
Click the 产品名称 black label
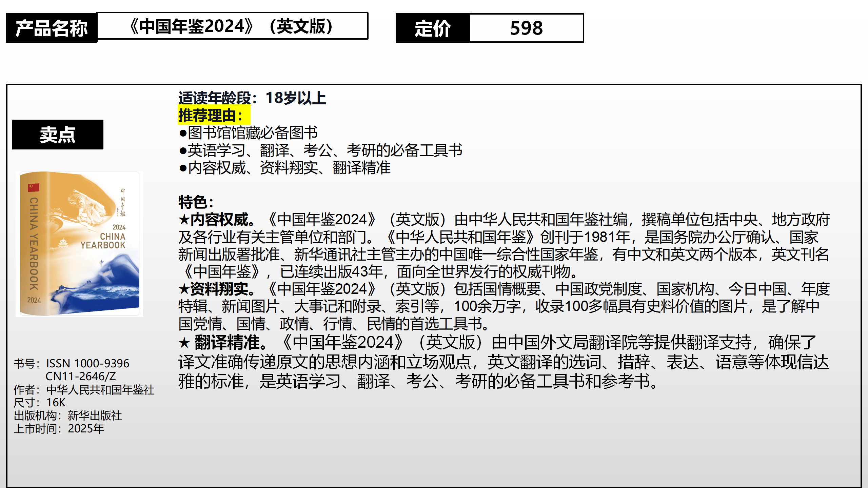pyautogui.click(x=52, y=28)
